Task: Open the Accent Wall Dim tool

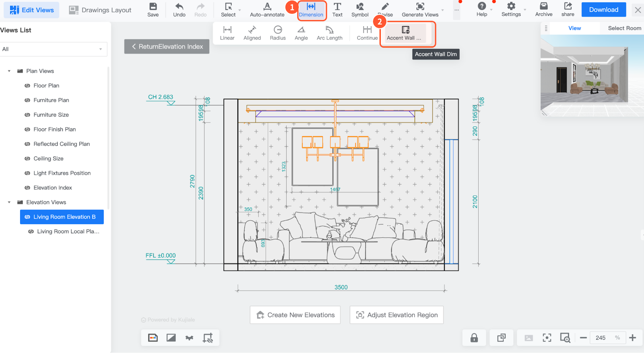Action: tap(405, 33)
